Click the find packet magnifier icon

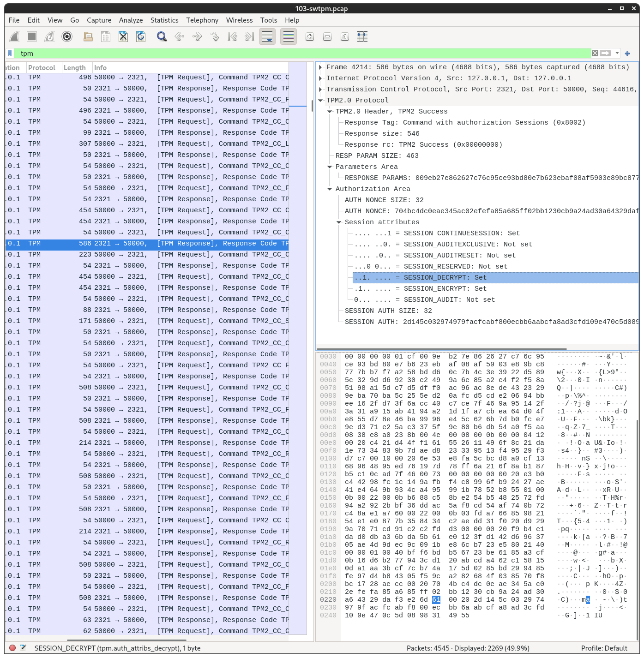pos(162,36)
